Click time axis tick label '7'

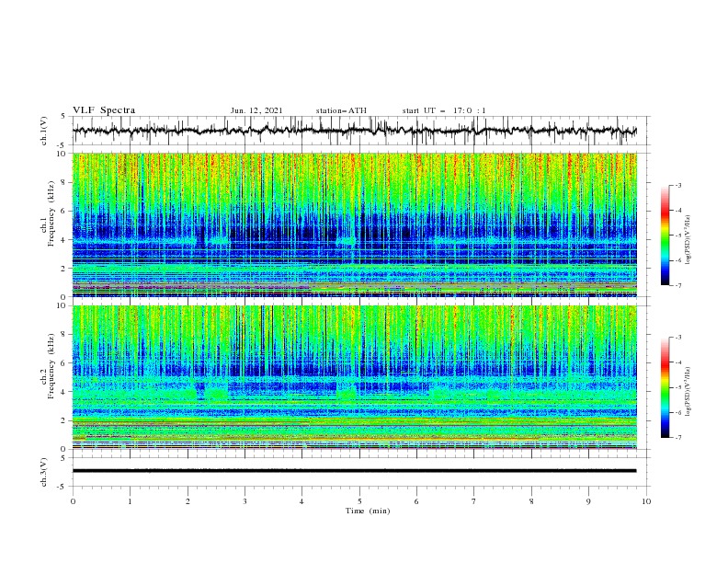click(474, 501)
